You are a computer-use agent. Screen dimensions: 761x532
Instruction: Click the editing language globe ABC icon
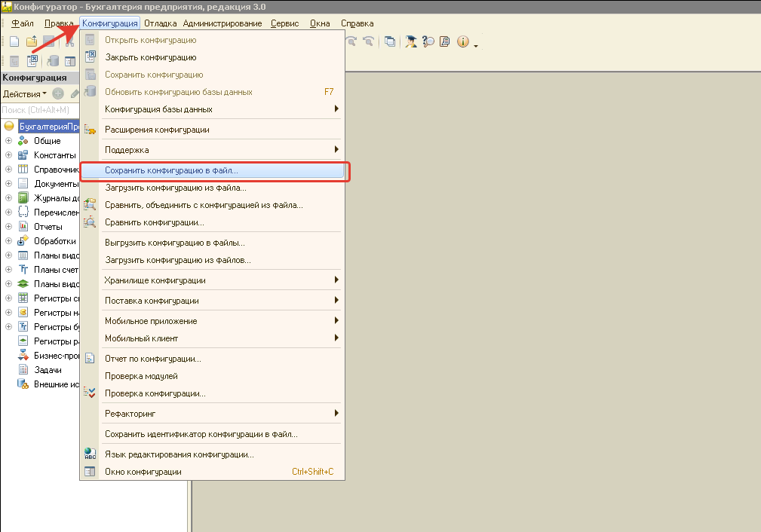click(90, 454)
